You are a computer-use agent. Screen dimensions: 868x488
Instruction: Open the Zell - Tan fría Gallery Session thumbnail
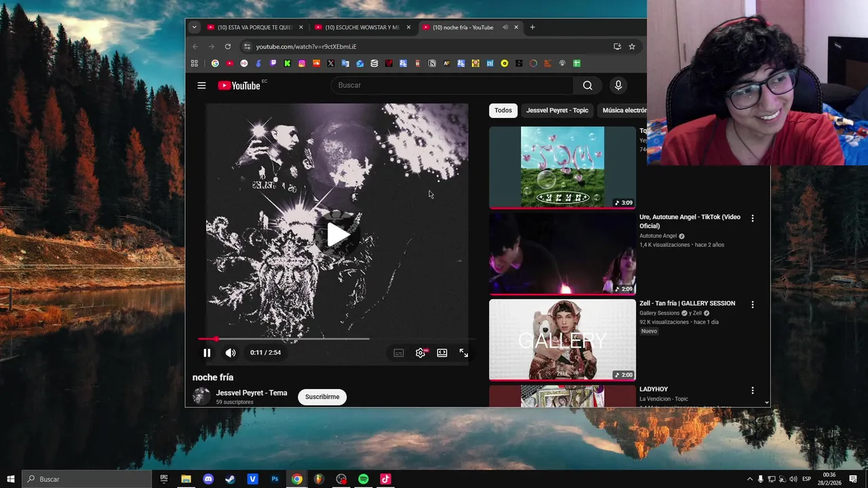[x=562, y=340]
